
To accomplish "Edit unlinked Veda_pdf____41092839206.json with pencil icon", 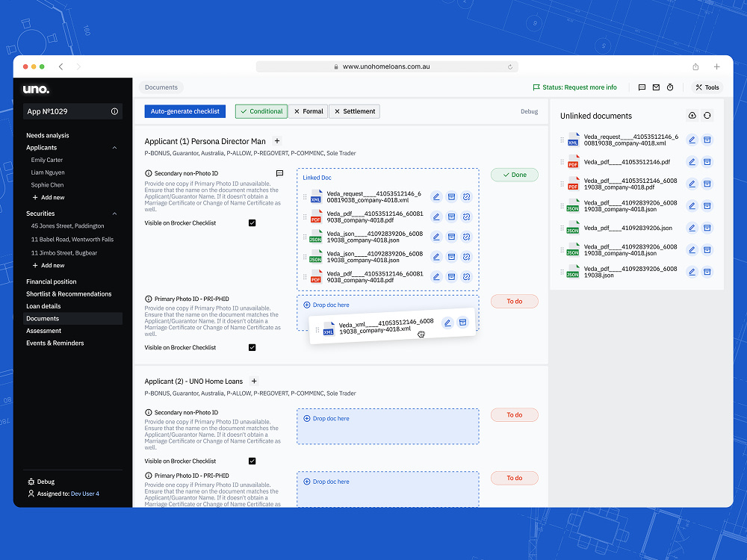I will tap(692, 228).
